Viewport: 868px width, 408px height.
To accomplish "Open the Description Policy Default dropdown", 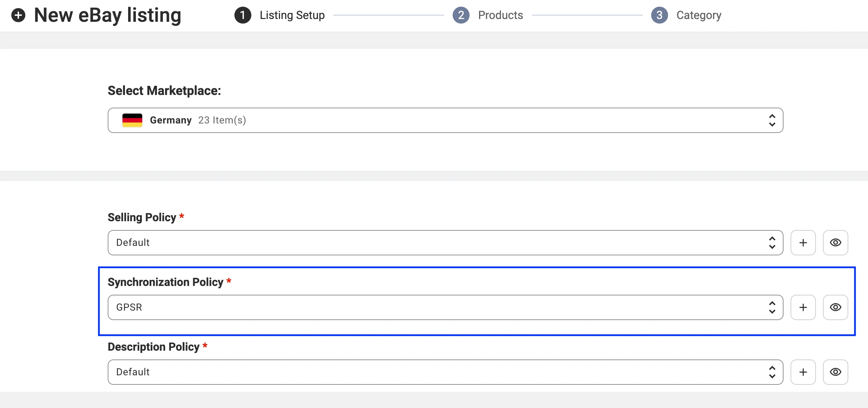I will tap(445, 372).
